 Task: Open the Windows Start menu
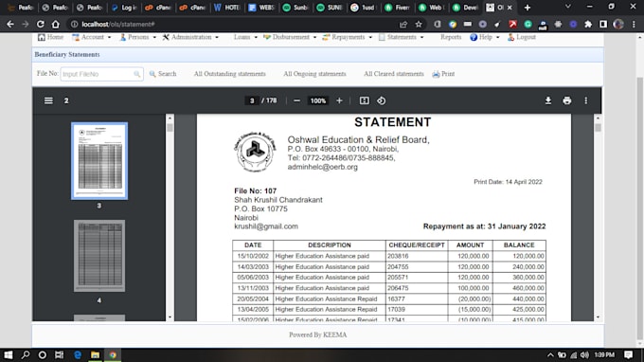coord(9,354)
